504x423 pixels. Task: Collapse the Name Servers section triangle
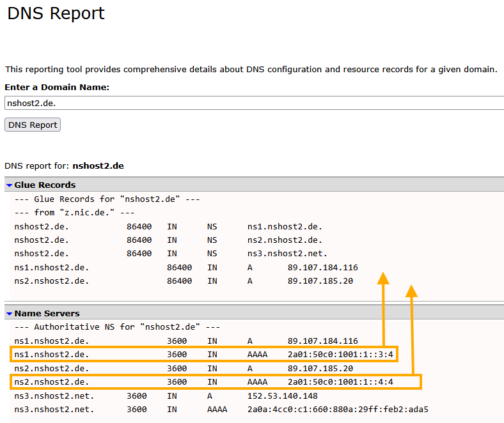(10, 314)
